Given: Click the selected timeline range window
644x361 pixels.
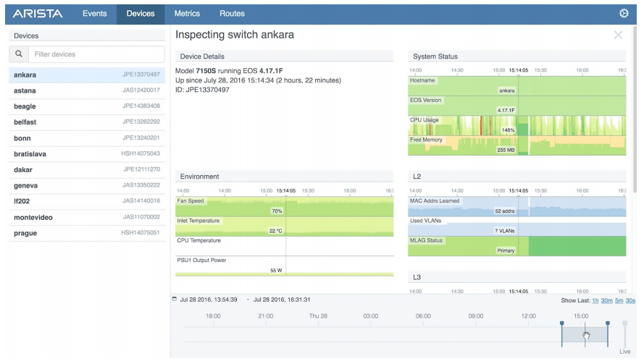Looking at the screenshot, I should pyautogui.click(x=585, y=334).
